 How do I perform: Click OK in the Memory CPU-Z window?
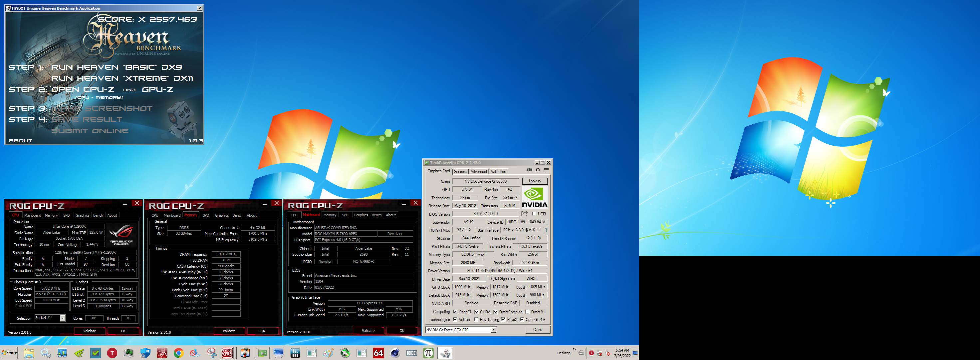coord(263,331)
